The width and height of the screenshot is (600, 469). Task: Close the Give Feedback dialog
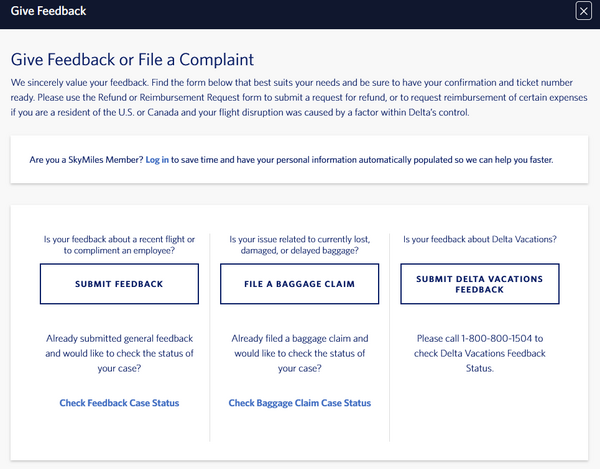pos(584,12)
